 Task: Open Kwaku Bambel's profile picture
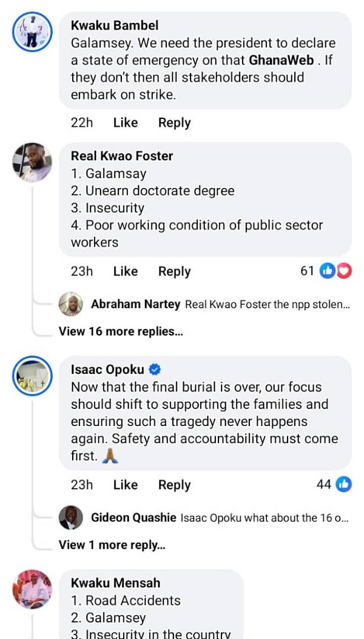point(32,32)
